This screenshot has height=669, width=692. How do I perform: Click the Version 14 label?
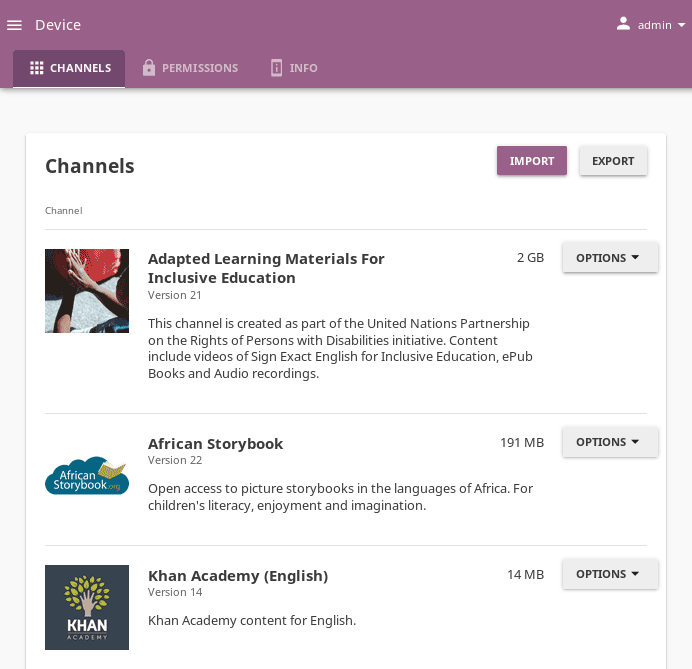[175, 592]
